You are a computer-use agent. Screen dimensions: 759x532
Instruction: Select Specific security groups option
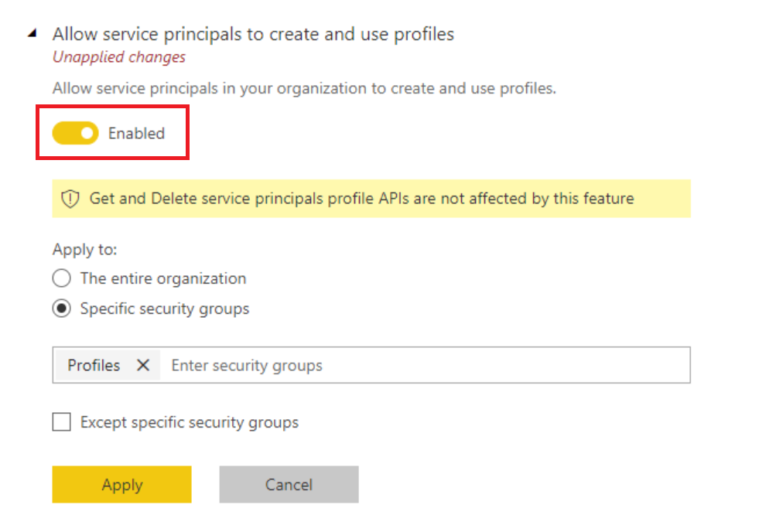[61, 309]
